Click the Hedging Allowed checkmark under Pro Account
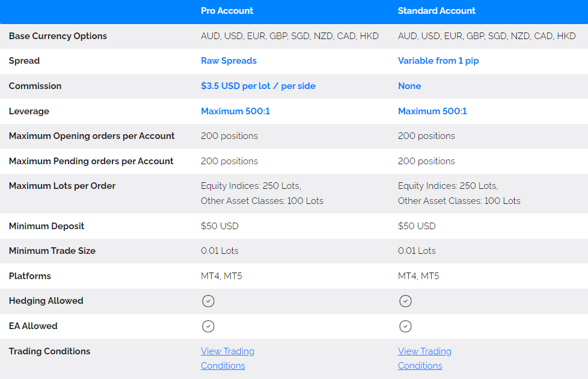This screenshot has height=379, width=588. click(x=208, y=301)
